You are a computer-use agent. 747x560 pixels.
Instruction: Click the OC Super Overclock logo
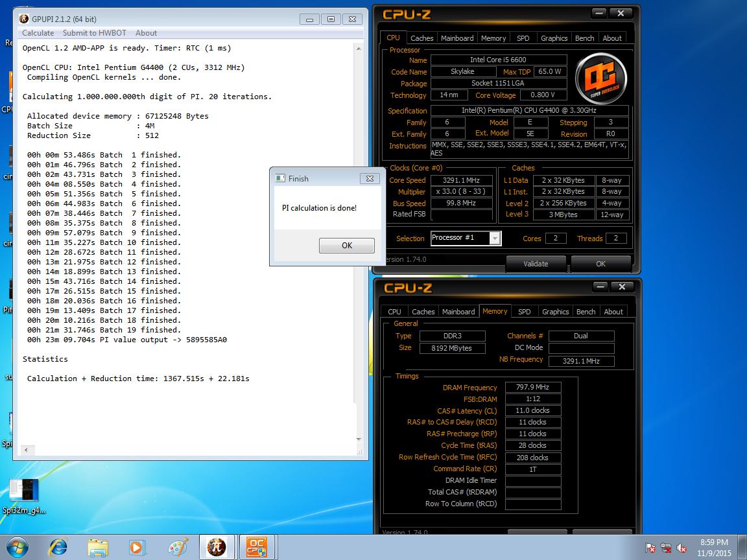pos(600,78)
